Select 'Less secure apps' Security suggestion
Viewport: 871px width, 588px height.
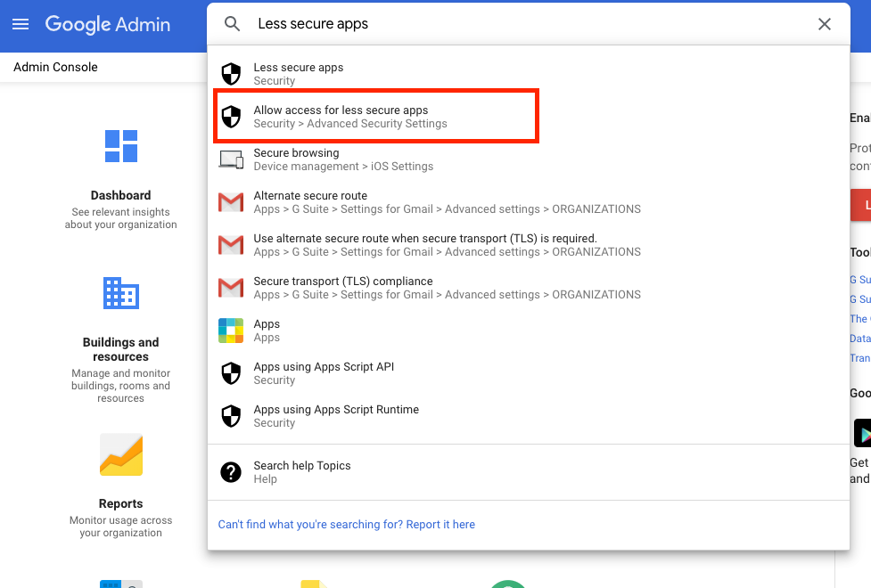pyautogui.click(x=299, y=74)
